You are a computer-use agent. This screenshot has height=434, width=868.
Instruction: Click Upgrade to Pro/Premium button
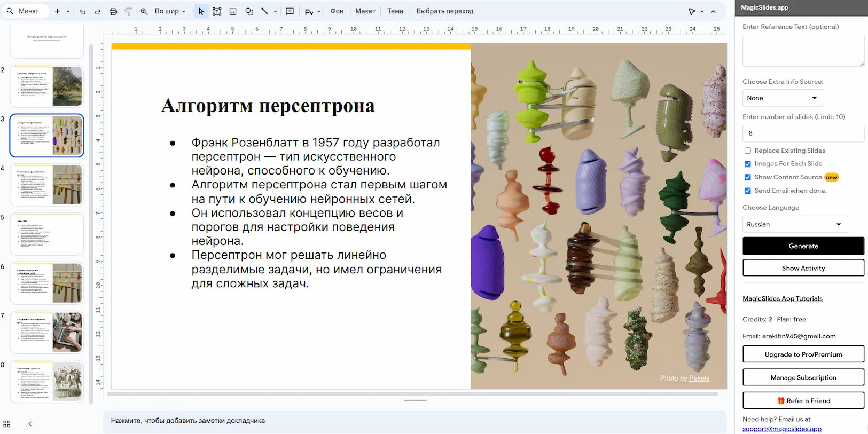(x=803, y=354)
